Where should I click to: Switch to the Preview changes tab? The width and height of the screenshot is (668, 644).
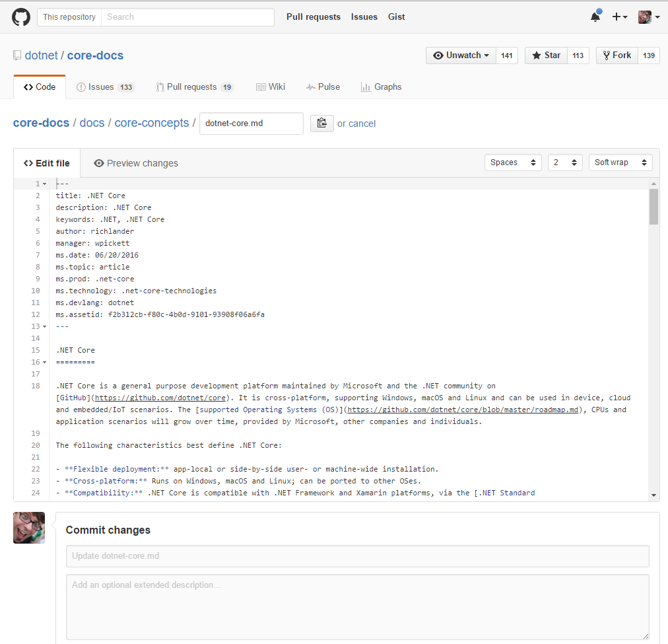(x=135, y=163)
